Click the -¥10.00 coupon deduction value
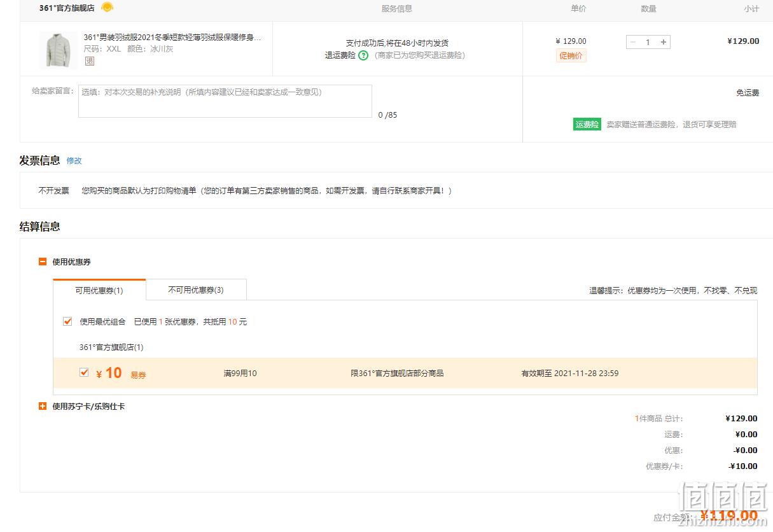The image size is (773, 532). [743, 466]
